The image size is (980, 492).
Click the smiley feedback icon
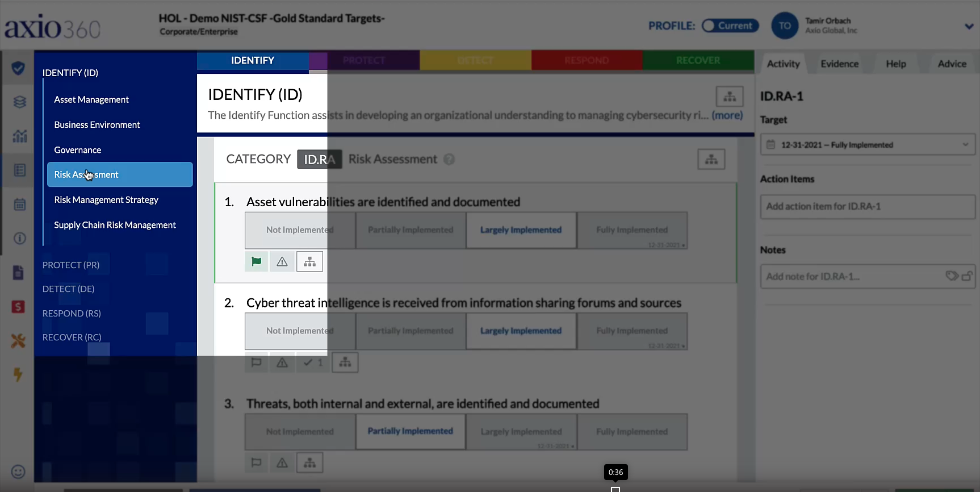pos(18,472)
